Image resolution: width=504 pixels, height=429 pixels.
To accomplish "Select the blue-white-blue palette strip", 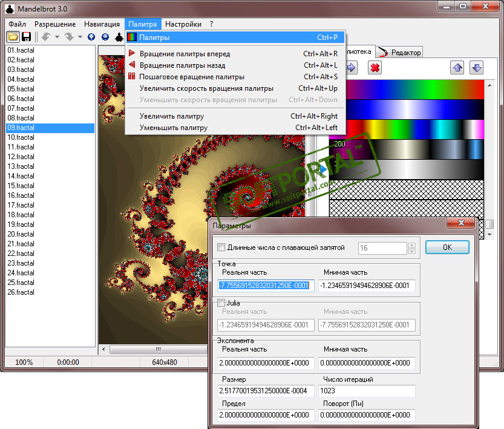I will [x=414, y=110].
